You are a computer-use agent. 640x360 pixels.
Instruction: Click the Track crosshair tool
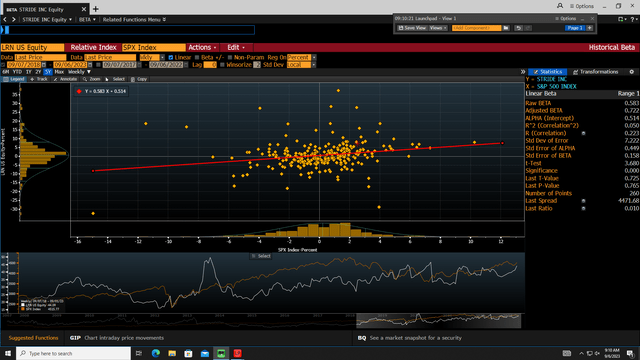tap(39, 79)
